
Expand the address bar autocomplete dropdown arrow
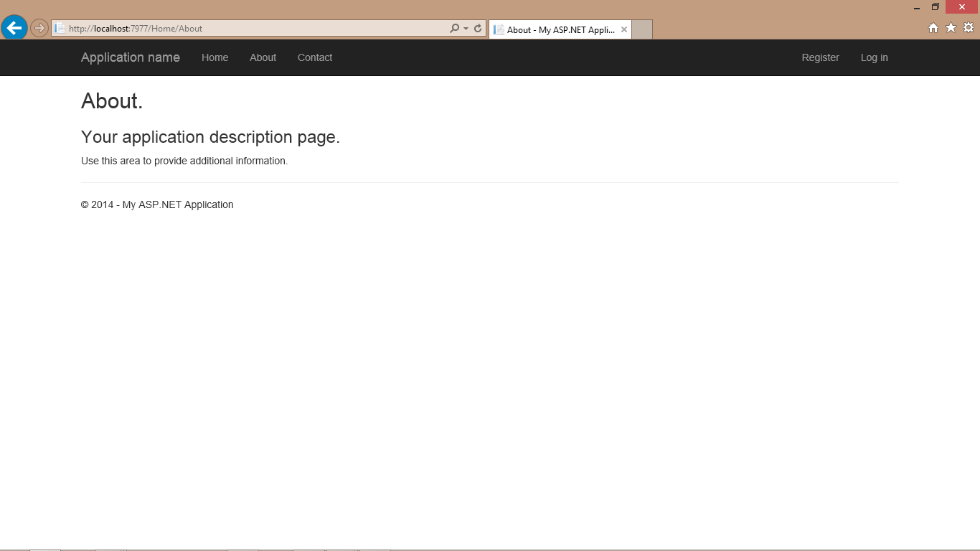coord(466,29)
